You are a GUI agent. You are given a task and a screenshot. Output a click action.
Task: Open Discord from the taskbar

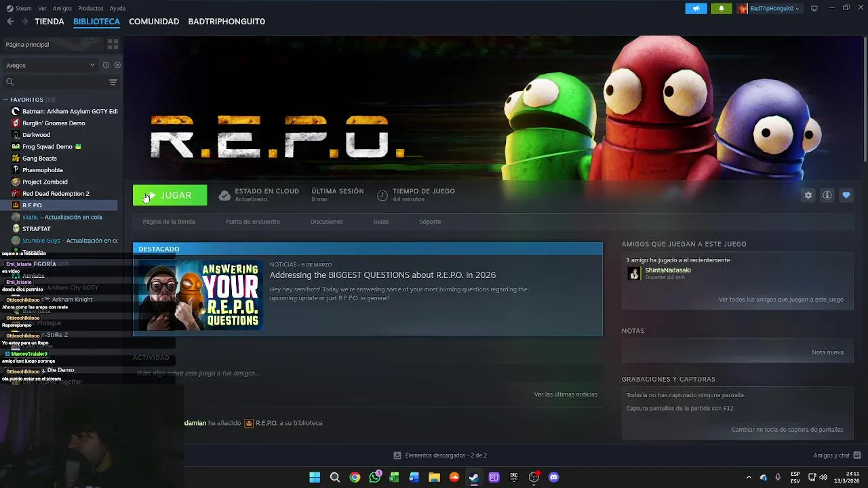(x=553, y=477)
